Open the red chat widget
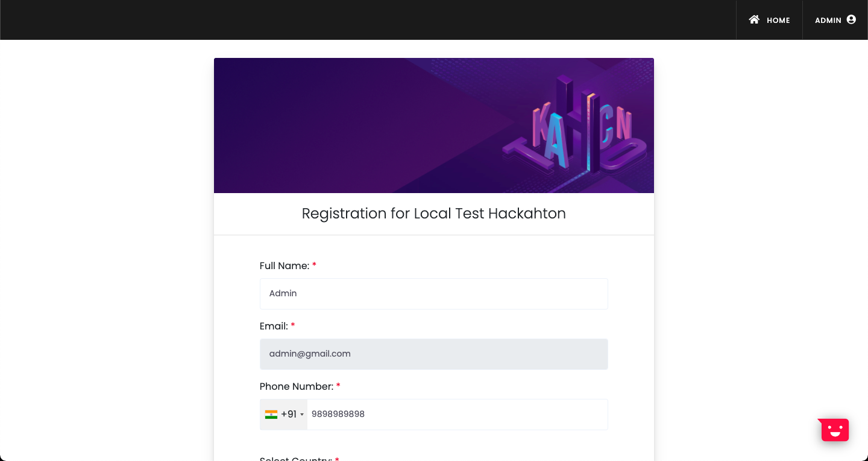Image resolution: width=868 pixels, height=461 pixels. tap(834, 430)
